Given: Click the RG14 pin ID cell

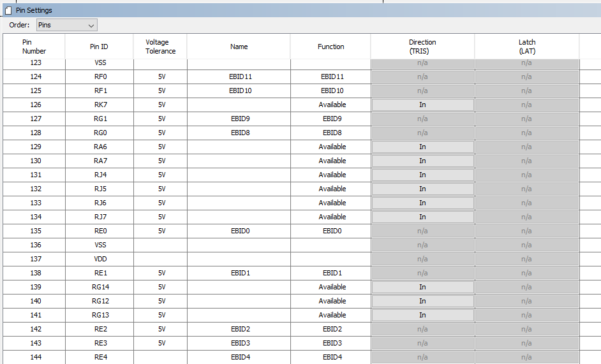Looking at the screenshot, I should [100, 287].
